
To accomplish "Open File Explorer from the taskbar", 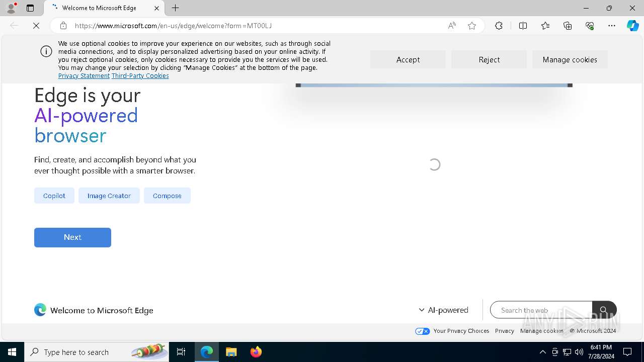I will click(x=231, y=352).
